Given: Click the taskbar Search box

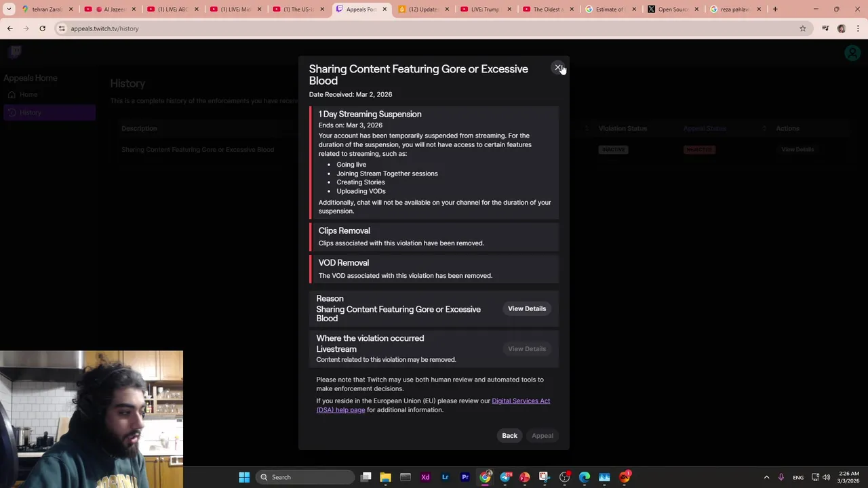Looking at the screenshot, I should click(x=305, y=477).
